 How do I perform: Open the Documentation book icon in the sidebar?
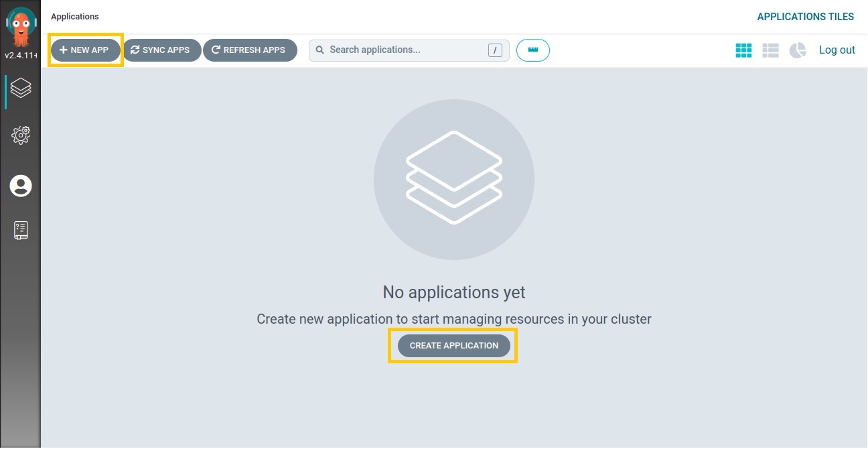21,230
